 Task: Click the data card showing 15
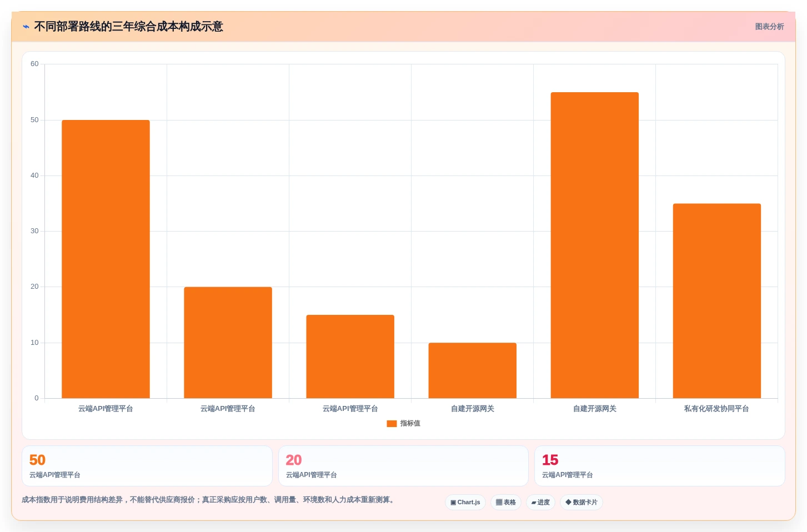click(660, 466)
